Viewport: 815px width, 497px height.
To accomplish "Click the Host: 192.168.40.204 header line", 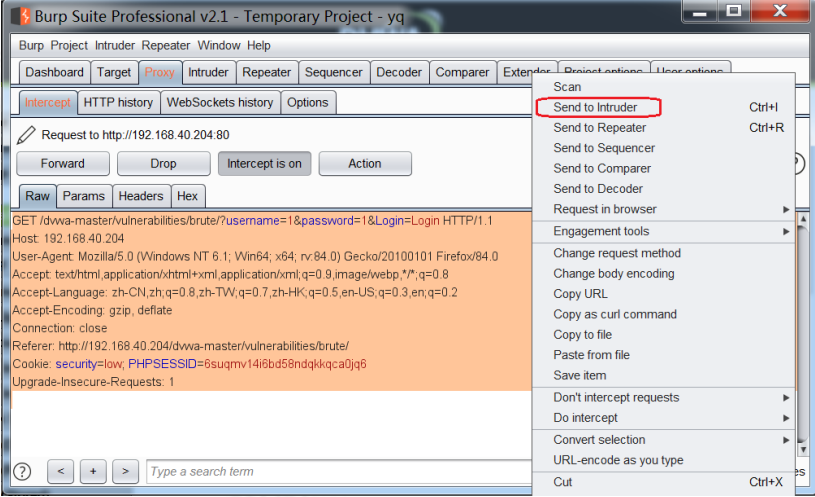I will (x=68, y=239).
